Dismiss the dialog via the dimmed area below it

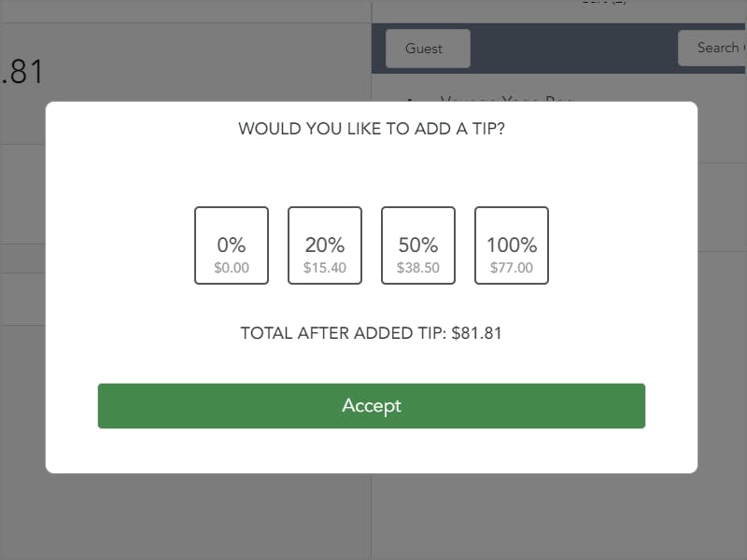tap(371, 517)
